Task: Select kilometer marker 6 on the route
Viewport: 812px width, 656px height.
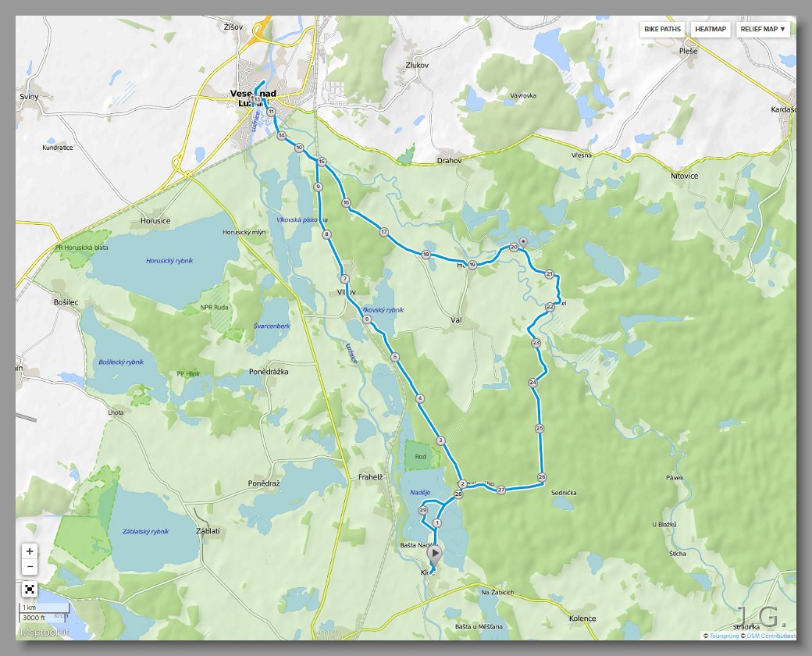Action: click(x=367, y=319)
